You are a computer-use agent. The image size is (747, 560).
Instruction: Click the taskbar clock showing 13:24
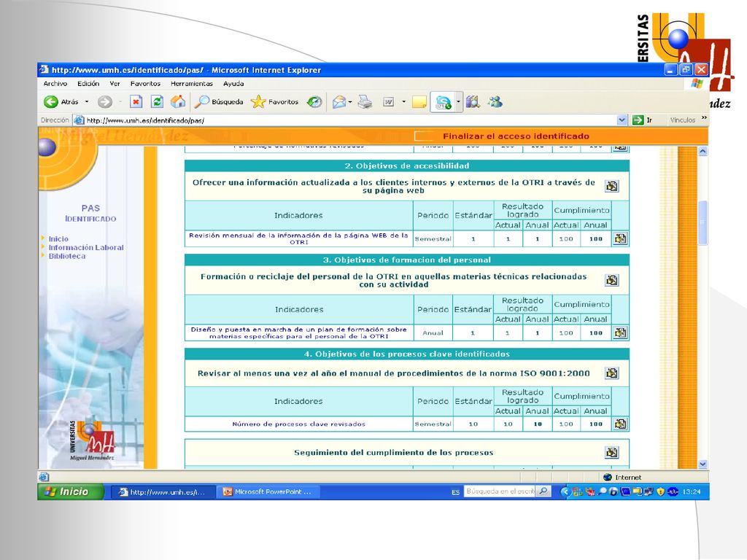[692, 492]
